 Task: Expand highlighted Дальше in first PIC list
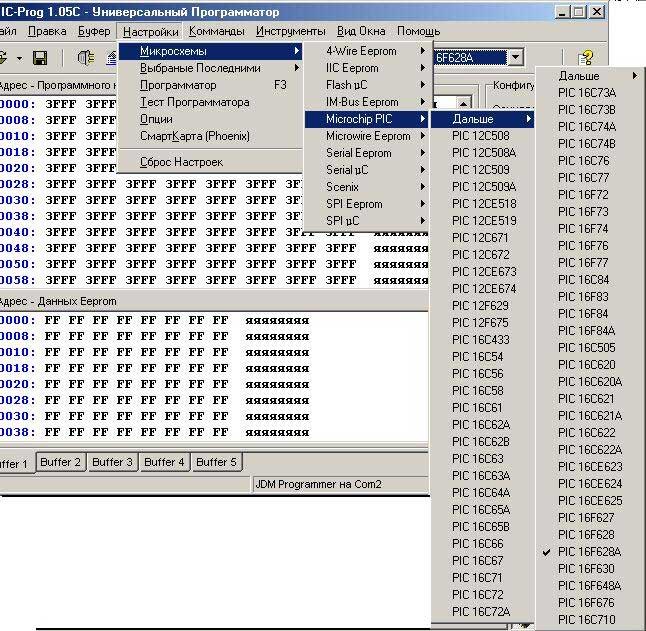tap(482, 119)
